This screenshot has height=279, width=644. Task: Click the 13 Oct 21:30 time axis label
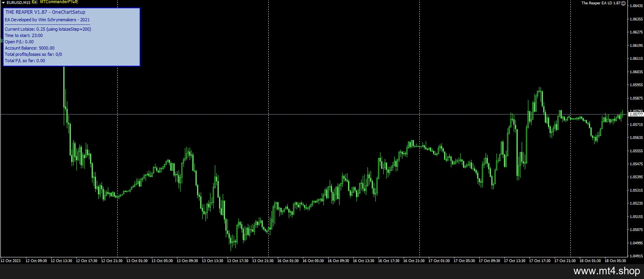pyautogui.click(x=264, y=261)
